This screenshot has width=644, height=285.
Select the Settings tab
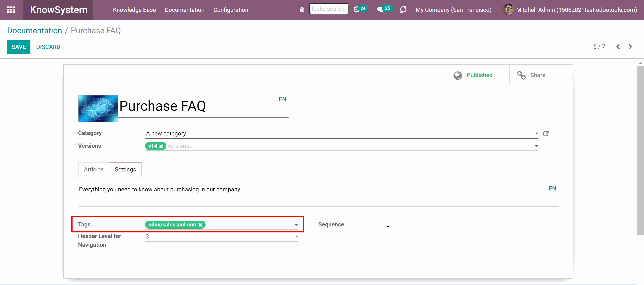point(125,169)
